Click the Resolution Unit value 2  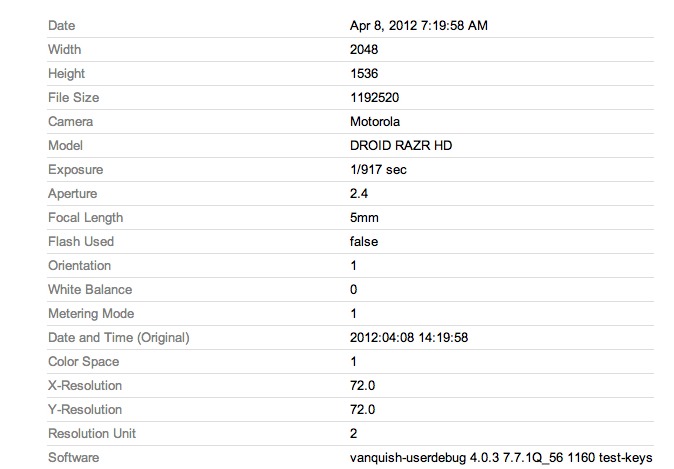point(352,433)
